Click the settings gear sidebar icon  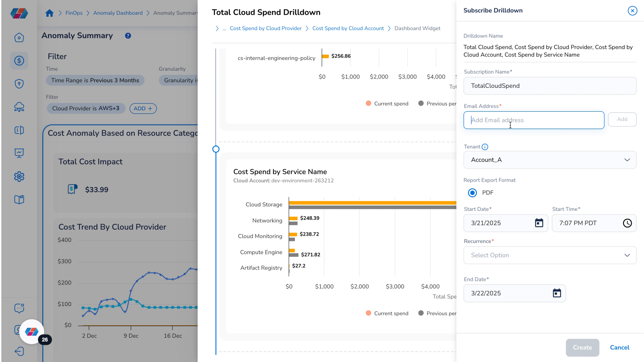19,176
